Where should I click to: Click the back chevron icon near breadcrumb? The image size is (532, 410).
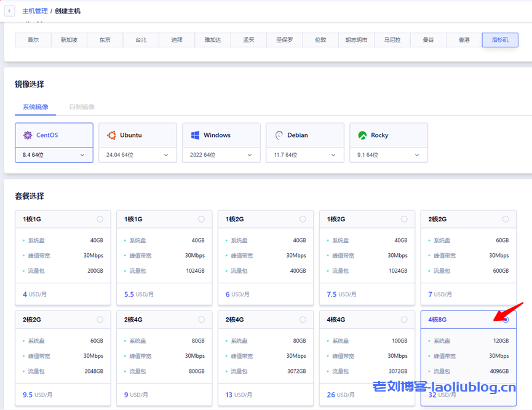click(9, 10)
